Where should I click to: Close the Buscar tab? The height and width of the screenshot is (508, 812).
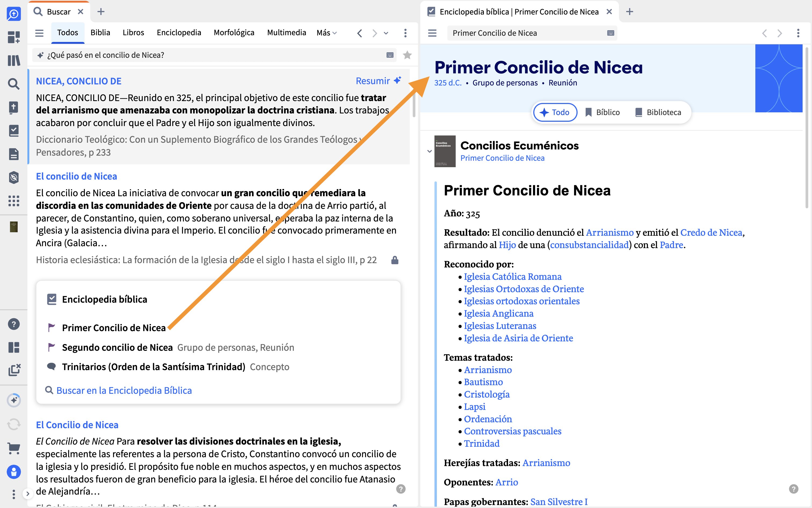tap(81, 12)
